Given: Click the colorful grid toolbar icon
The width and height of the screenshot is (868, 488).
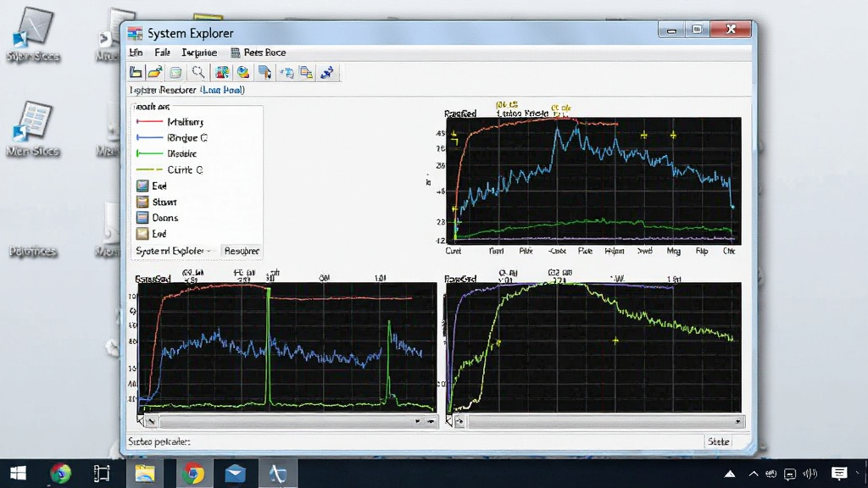Looking at the screenshot, I should (x=222, y=73).
